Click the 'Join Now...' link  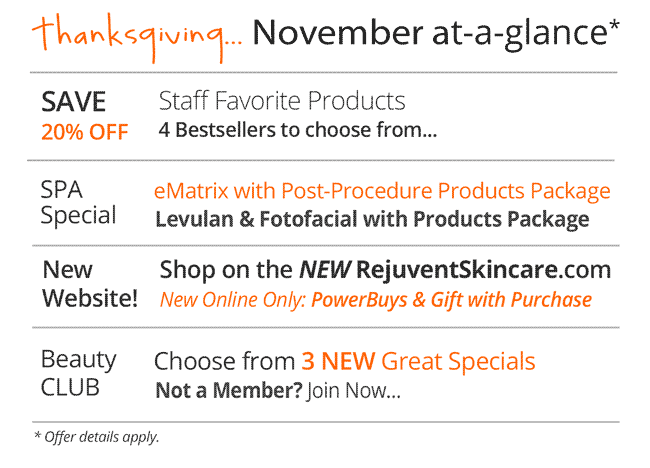(x=354, y=391)
